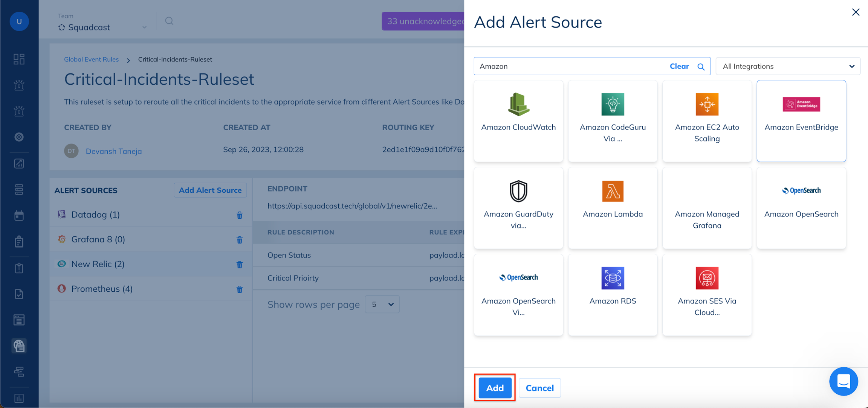Select Datadog (1) alert source
This screenshot has height=408, width=868.
150,215
